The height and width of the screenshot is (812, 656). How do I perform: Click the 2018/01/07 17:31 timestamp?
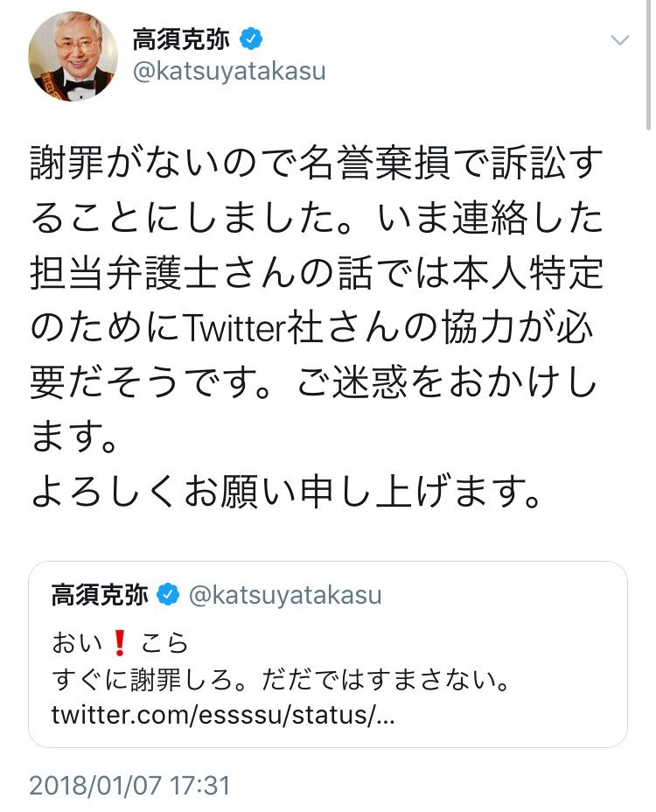pyautogui.click(x=129, y=786)
